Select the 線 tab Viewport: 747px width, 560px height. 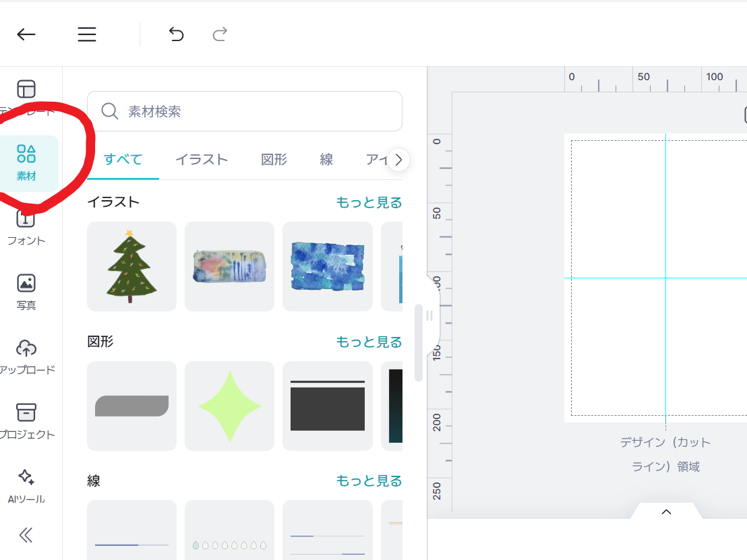[x=326, y=160]
